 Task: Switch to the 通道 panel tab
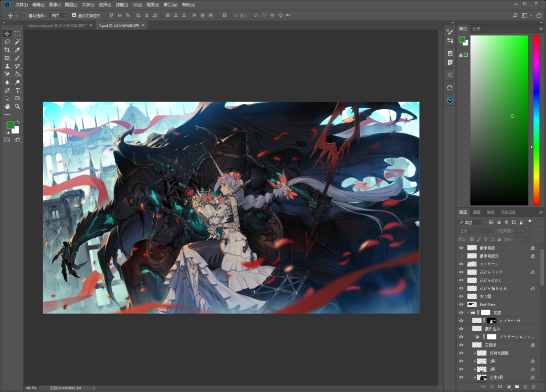pyautogui.click(x=476, y=212)
